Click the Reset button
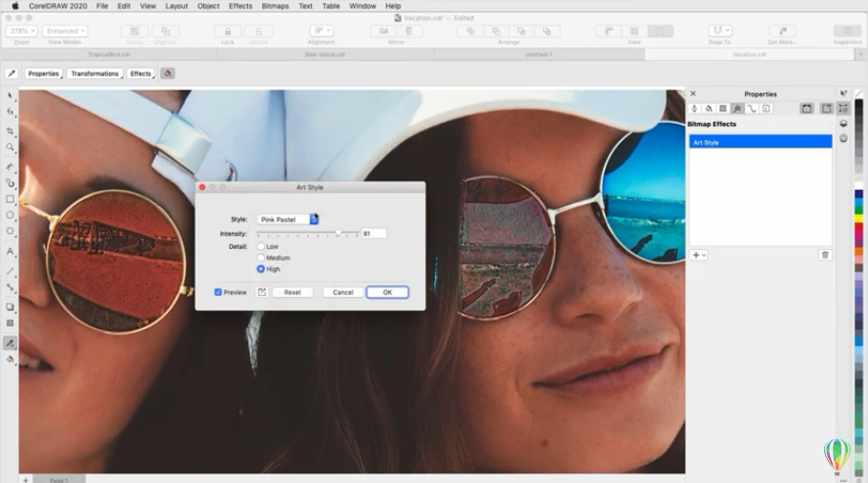 click(293, 292)
